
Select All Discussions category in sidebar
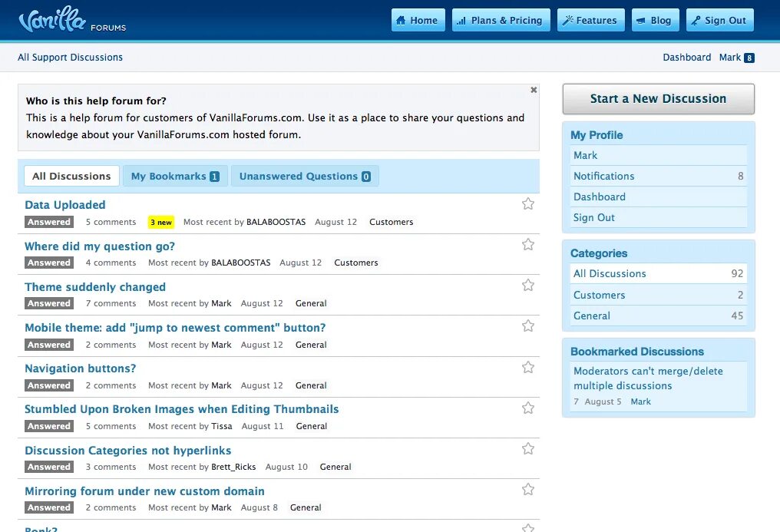point(658,273)
